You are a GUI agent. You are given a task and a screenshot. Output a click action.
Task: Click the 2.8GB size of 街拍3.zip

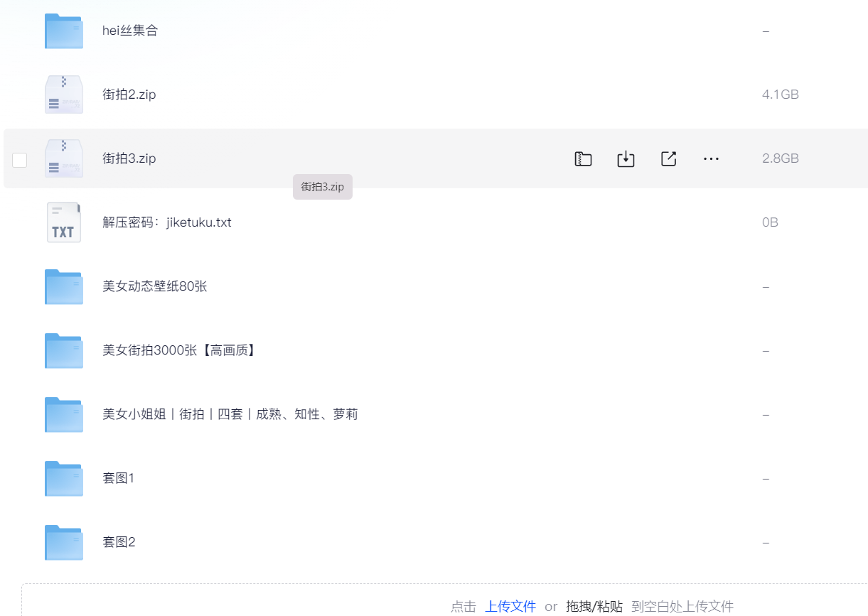pyautogui.click(x=781, y=158)
